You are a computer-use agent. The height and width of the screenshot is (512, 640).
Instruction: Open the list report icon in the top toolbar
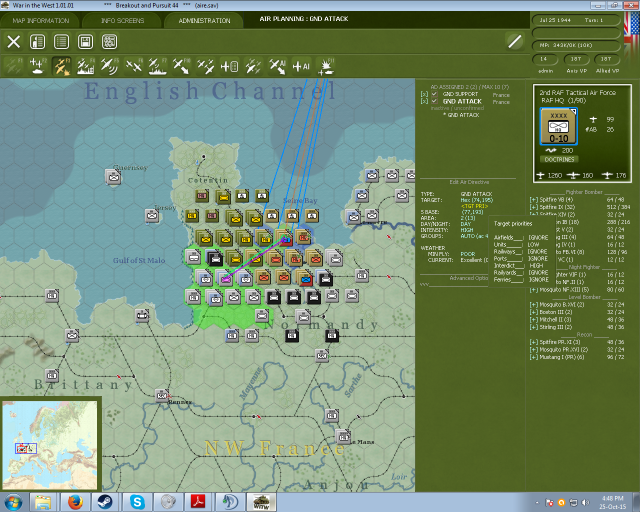pyautogui.click(x=62, y=42)
